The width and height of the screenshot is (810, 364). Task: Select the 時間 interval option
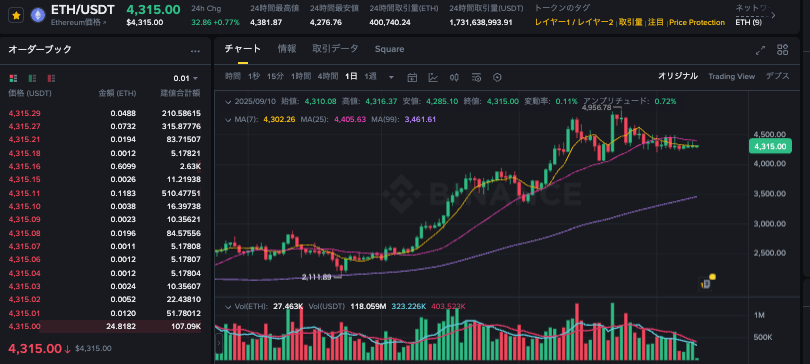[232, 76]
